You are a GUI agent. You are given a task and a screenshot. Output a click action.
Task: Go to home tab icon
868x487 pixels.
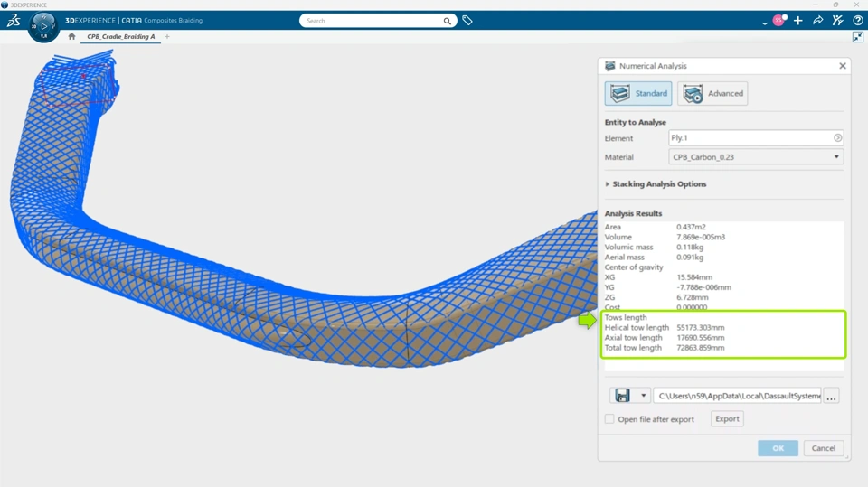click(71, 36)
